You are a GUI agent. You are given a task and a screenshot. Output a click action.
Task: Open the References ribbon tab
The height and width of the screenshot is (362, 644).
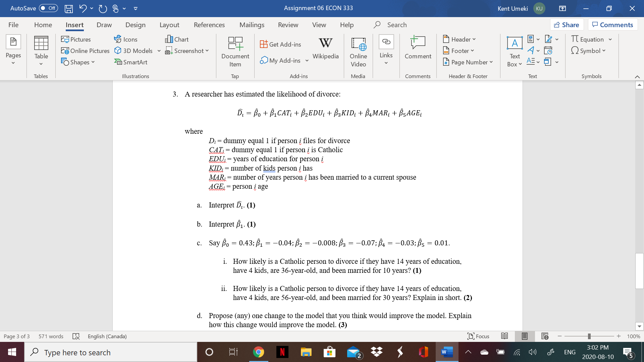pos(209,24)
